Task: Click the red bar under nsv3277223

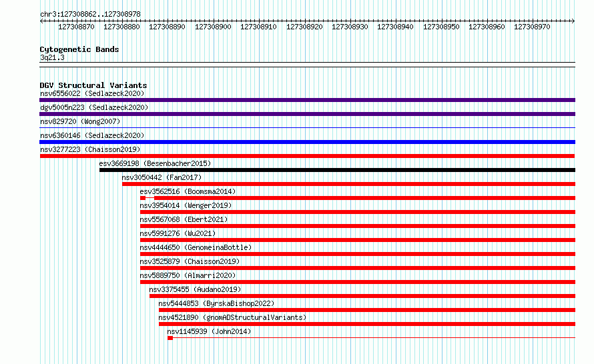Action: coord(307,156)
